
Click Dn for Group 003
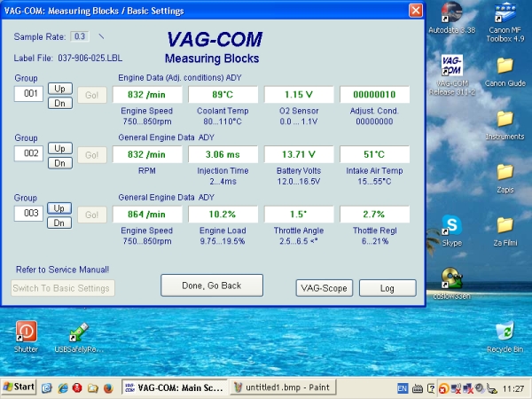coord(59,223)
